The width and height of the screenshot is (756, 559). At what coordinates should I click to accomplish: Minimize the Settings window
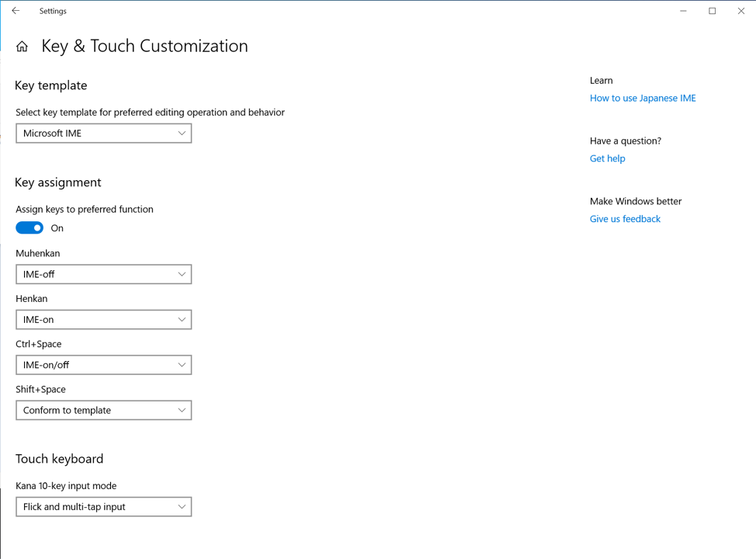tap(683, 11)
